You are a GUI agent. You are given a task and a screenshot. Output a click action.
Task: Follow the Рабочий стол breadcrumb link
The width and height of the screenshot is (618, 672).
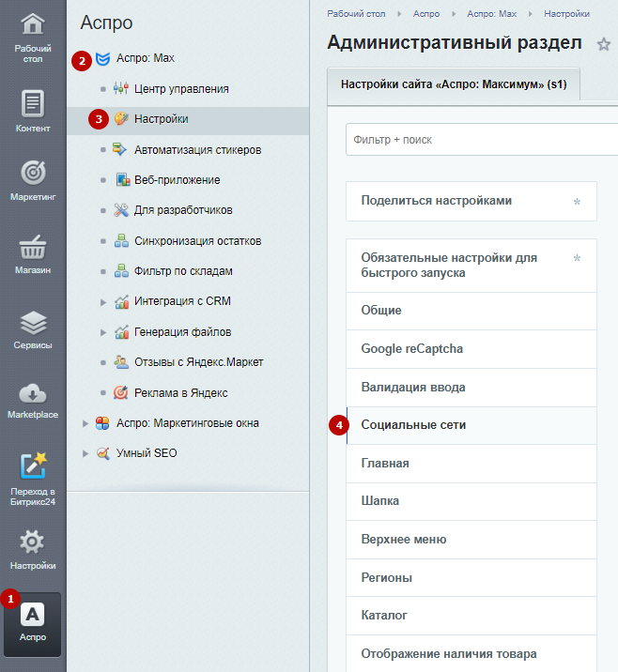(356, 14)
